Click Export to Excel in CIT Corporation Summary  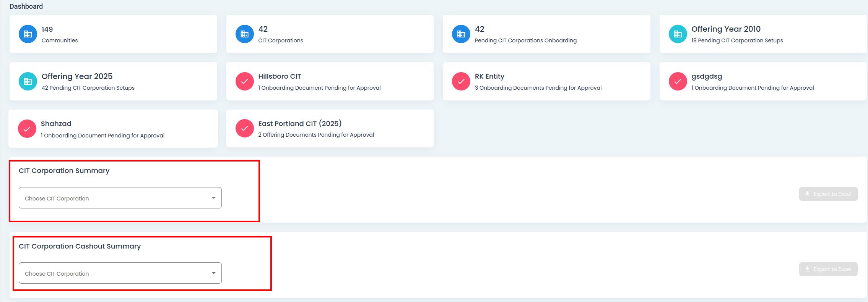(x=828, y=194)
